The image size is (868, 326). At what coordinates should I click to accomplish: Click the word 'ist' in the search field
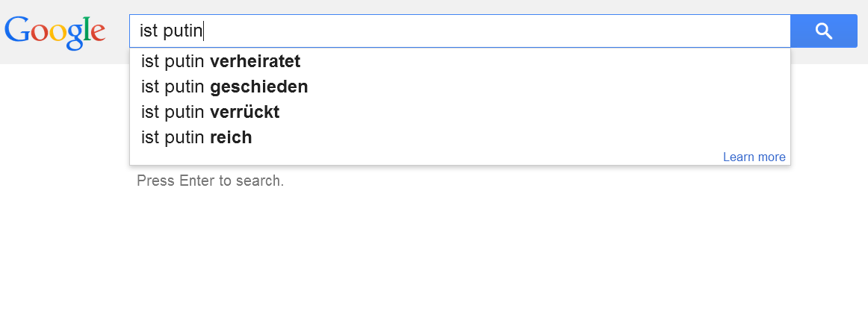[x=149, y=31]
